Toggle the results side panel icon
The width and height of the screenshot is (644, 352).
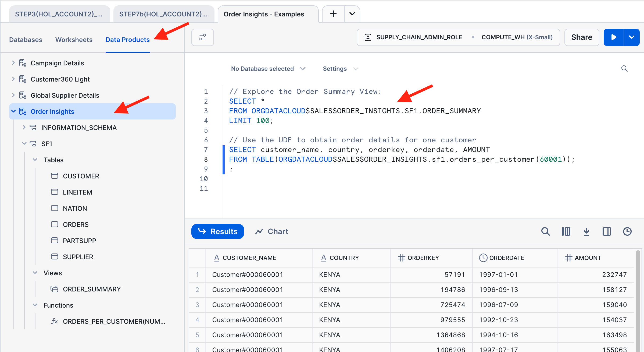(x=607, y=231)
